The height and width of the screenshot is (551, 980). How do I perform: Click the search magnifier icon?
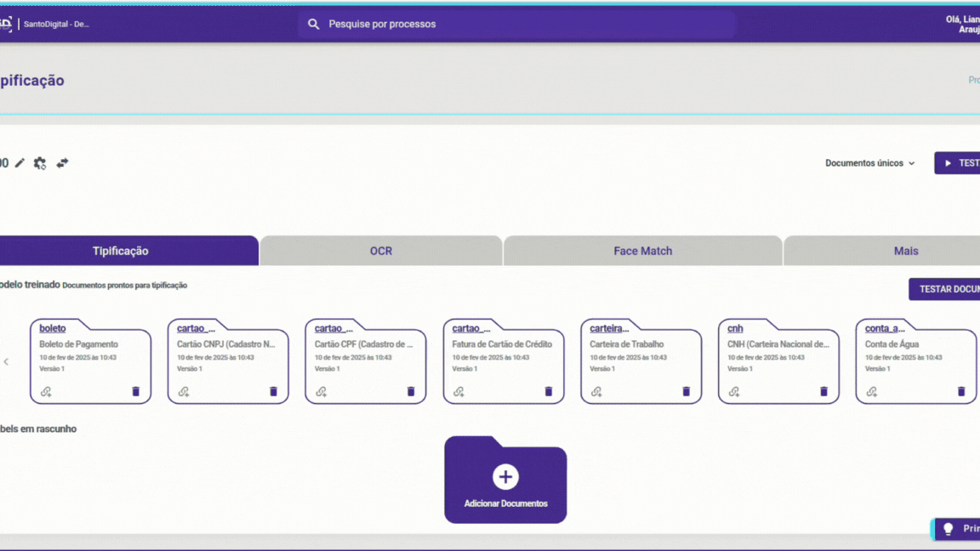[314, 25]
